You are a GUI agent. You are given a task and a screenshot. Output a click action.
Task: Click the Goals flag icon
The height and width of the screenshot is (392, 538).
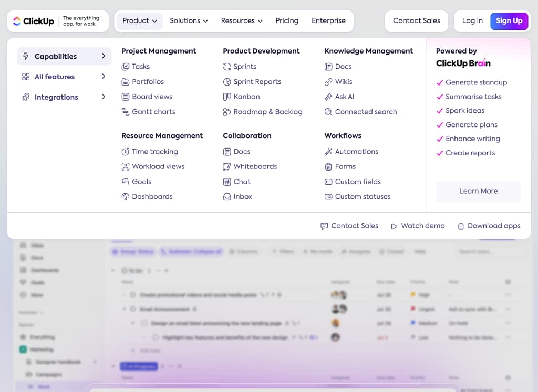coord(126,182)
